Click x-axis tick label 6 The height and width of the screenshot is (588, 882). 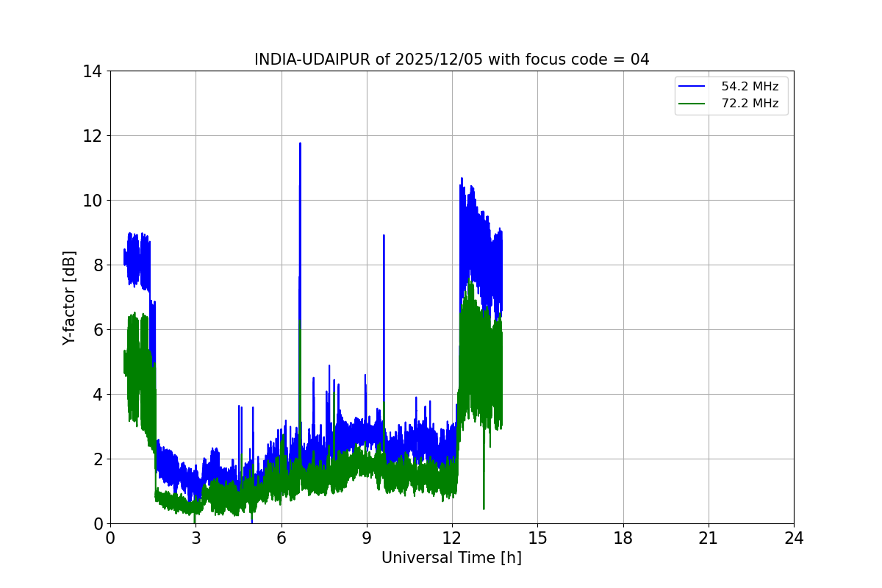(x=282, y=538)
